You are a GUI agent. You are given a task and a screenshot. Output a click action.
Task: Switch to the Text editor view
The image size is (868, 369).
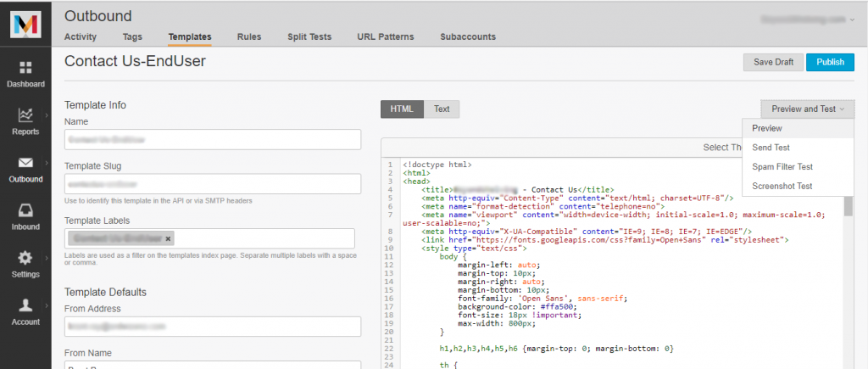(442, 109)
